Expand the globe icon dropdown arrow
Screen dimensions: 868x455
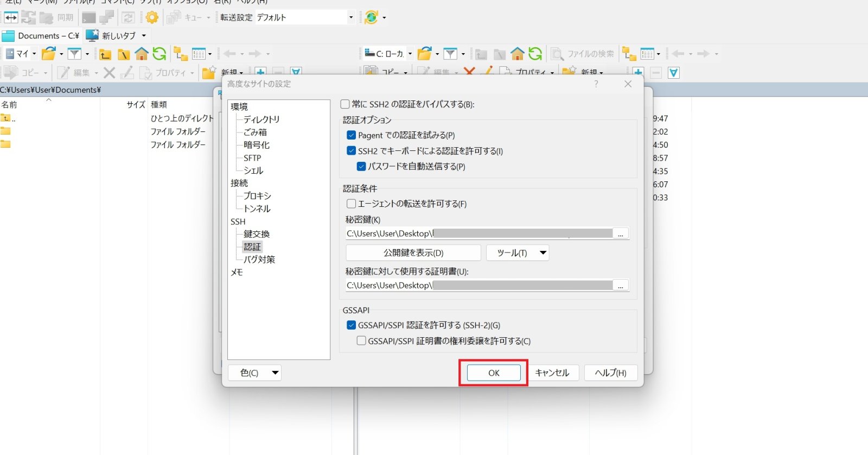point(384,17)
